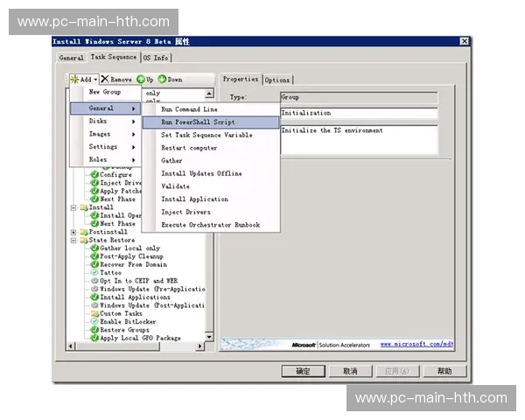Select the Gather menu entry
Screen dimensions: 525x420
pos(211,161)
